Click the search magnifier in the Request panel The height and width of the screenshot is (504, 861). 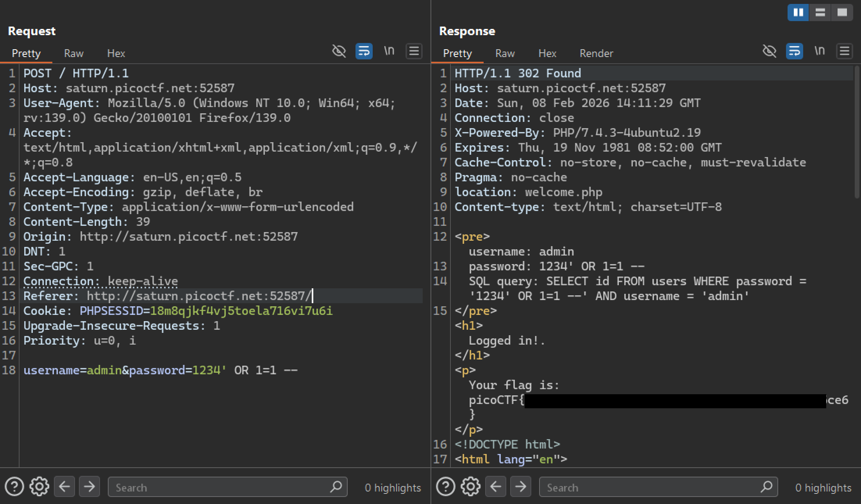pos(336,487)
